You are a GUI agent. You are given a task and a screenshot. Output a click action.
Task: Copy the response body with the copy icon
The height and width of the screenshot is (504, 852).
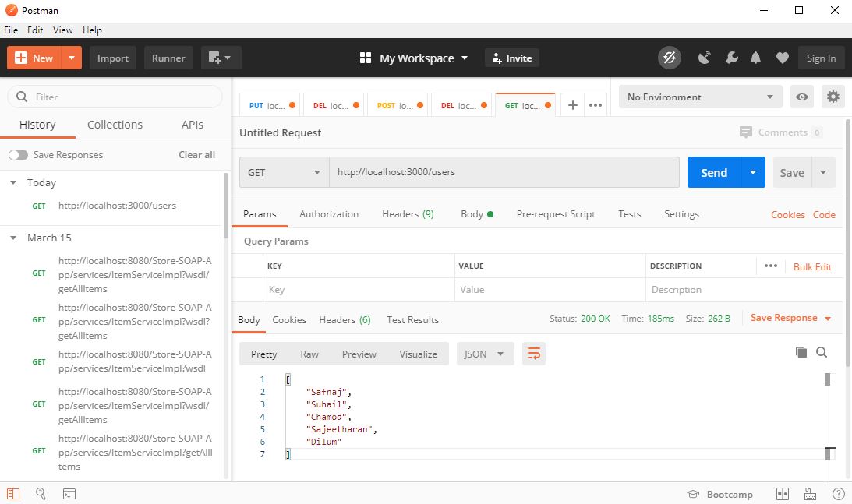801,352
